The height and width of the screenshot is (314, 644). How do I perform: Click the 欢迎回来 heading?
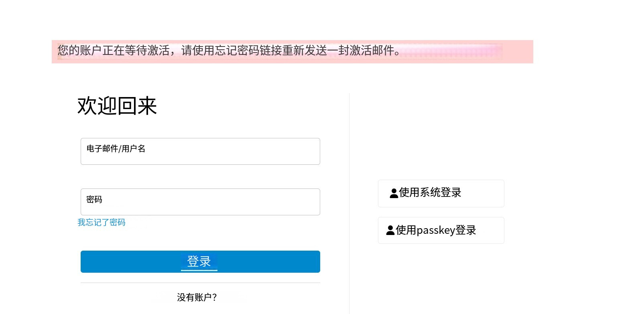(117, 106)
